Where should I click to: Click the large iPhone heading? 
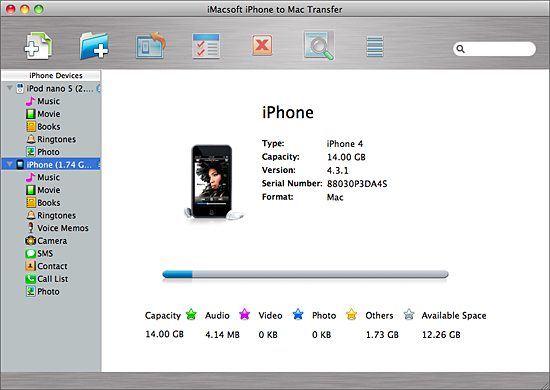(x=288, y=112)
